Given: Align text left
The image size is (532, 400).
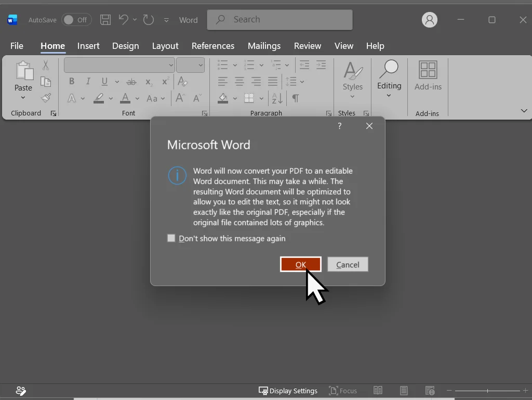Looking at the screenshot, I should coord(222,82).
